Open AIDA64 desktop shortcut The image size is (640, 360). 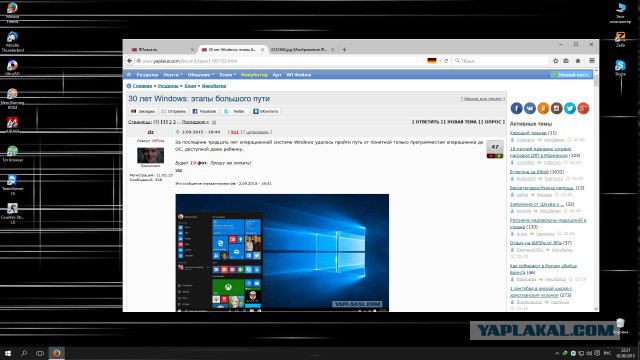coord(12,125)
